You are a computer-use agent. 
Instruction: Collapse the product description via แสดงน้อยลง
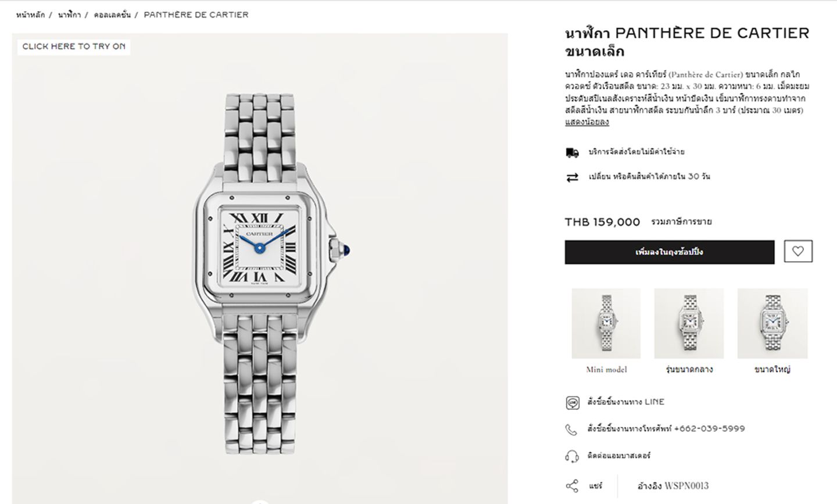586,122
